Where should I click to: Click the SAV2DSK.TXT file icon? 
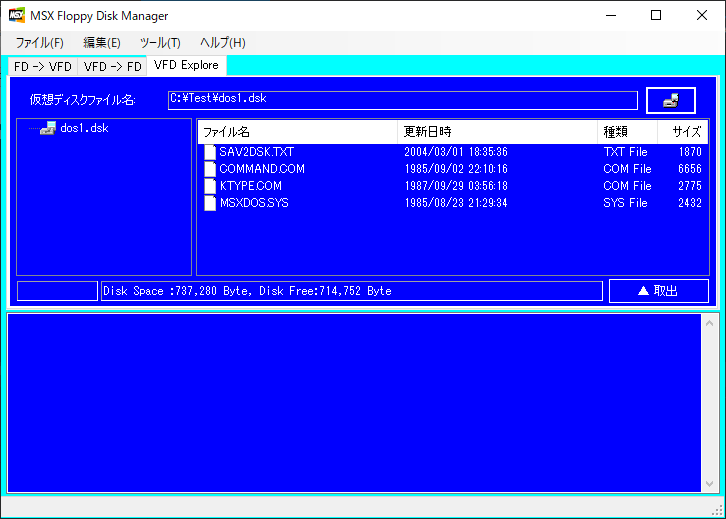click(x=210, y=152)
